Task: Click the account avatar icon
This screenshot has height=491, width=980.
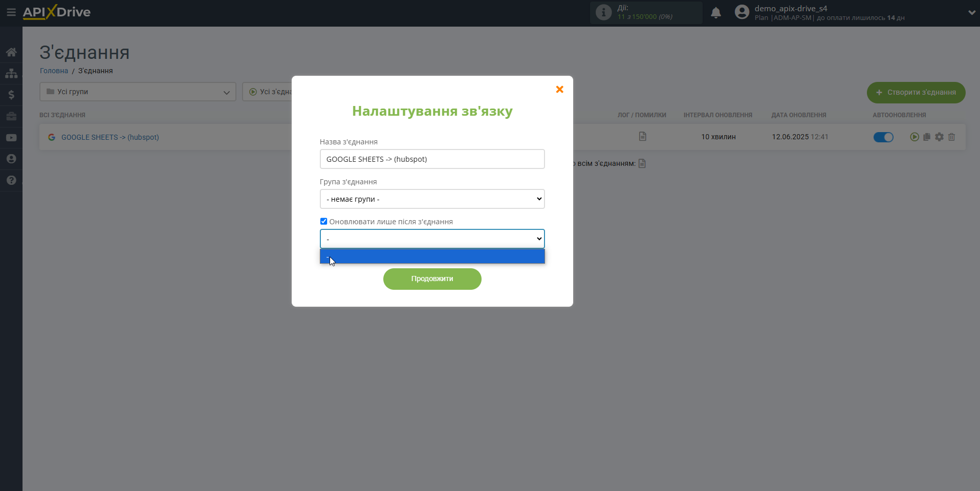Action: 742,12
